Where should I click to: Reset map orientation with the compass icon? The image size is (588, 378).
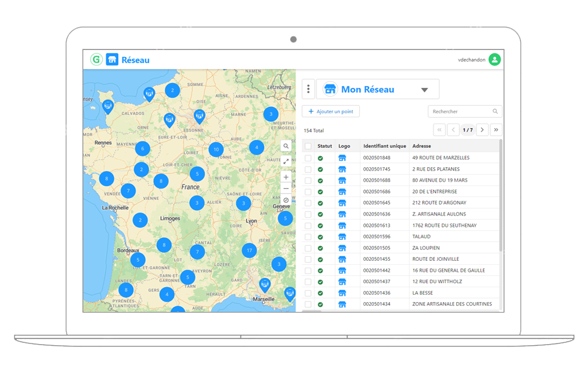pyautogui.click(x=286, y=200)
